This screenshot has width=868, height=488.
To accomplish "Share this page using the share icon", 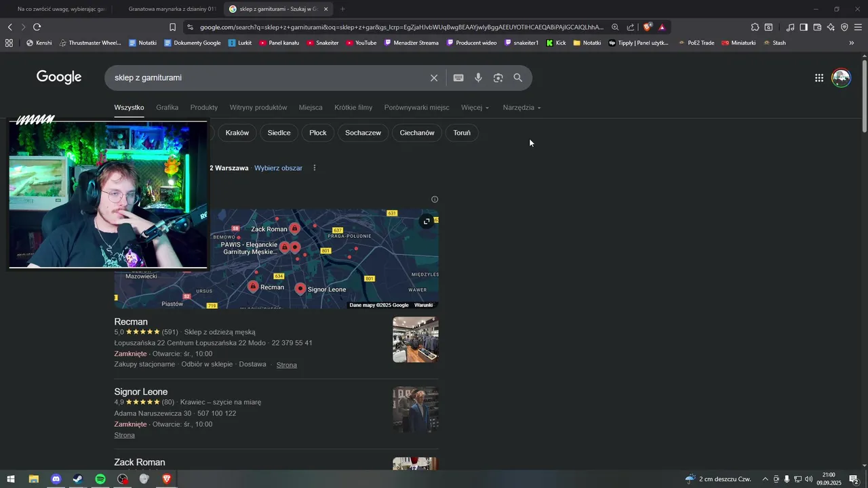I will click(x=631, y=27).
